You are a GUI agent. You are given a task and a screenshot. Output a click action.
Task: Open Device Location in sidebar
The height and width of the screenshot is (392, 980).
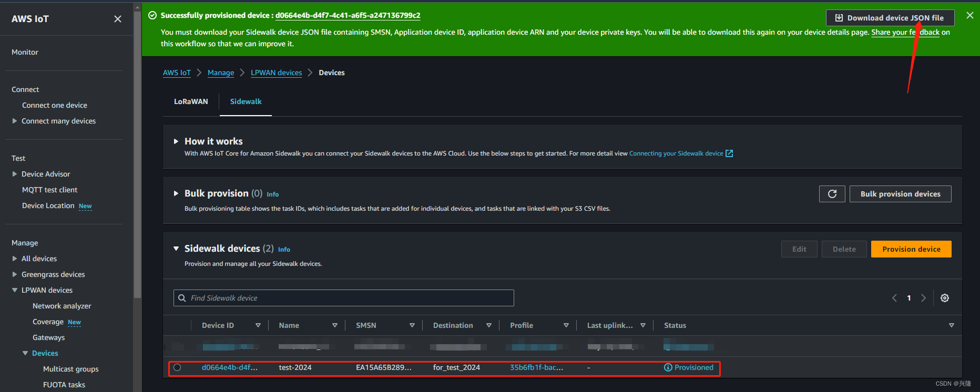(48, 205)
